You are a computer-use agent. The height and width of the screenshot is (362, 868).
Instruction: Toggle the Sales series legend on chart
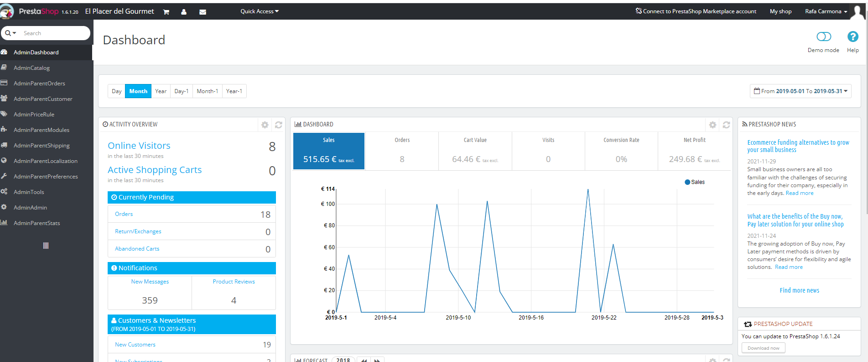(695, 182)
